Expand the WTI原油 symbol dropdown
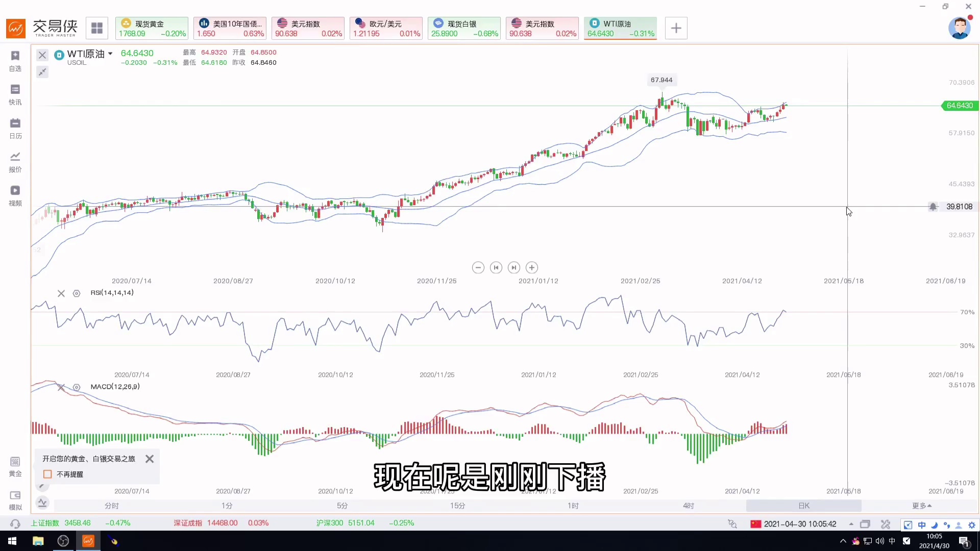The height and width of the screenshot is (551, 980). 110,54
